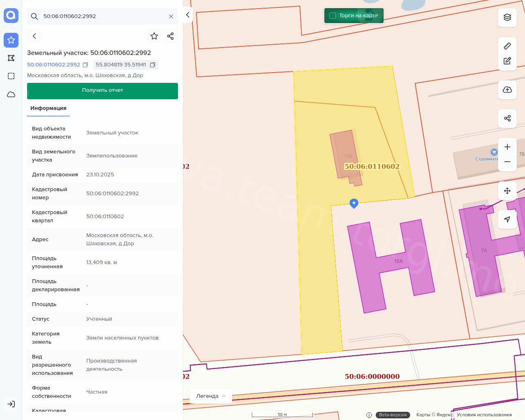The image size is (525, 420).
Task: Enable the 'Торги на карте' checkbox
Action: point(333,16)
